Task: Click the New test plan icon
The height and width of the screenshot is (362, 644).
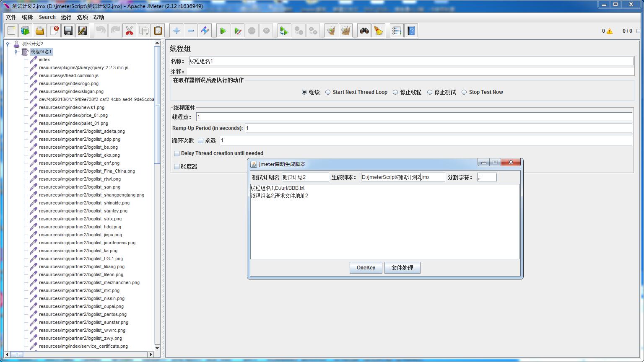Action: 11,31
